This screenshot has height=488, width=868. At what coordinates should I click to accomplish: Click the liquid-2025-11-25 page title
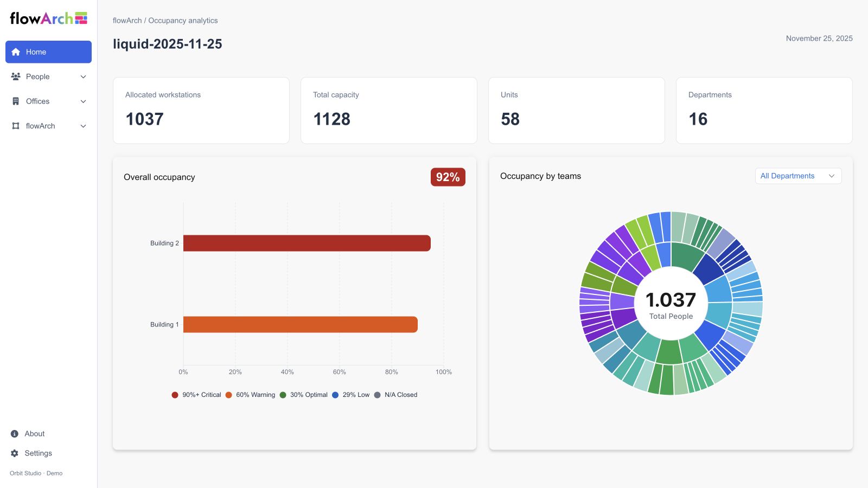point(168,44)
